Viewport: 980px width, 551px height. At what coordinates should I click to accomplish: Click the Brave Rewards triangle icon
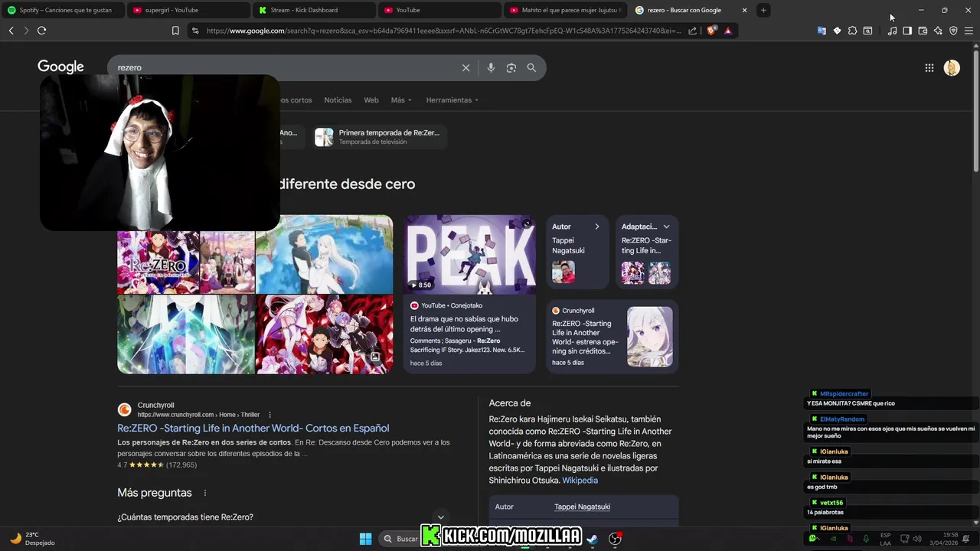[x=727, y=31]
